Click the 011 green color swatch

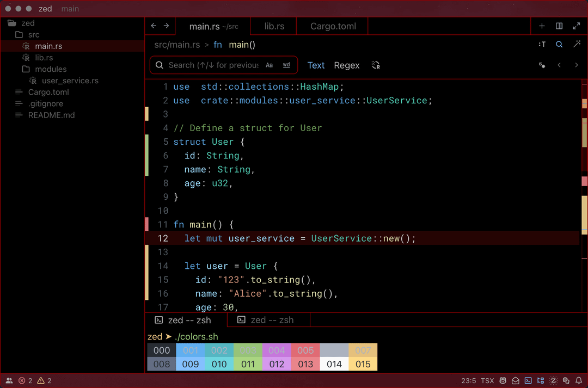[x=248, y=364]
